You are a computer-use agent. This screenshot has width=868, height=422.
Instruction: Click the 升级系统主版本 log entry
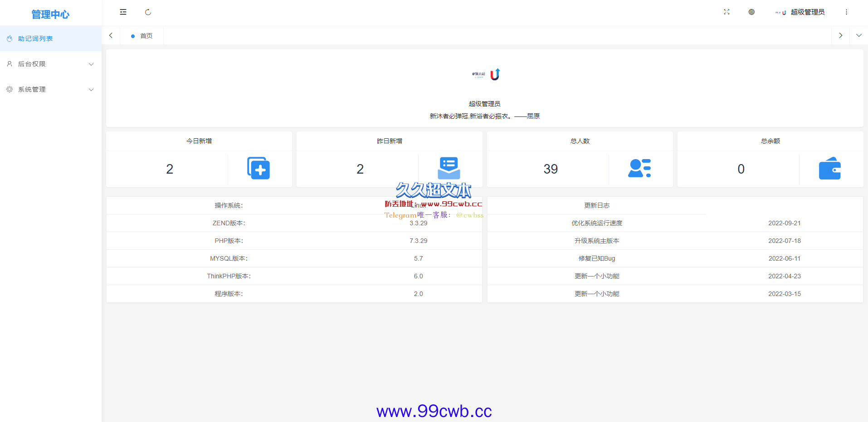597,241
